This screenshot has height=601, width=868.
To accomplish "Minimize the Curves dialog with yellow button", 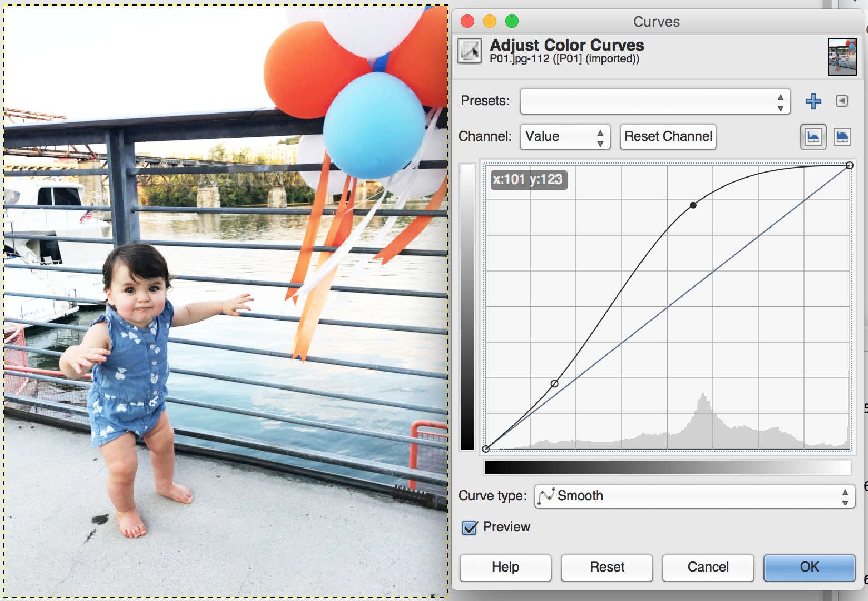I will (x=490, y=22).
